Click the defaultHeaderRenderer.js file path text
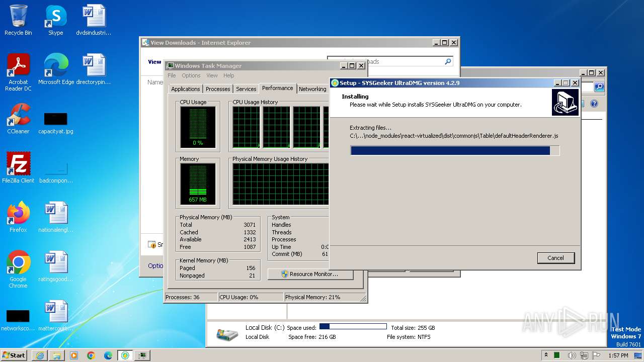The height and width of the screenshot is (362, 644). point(454,136)
